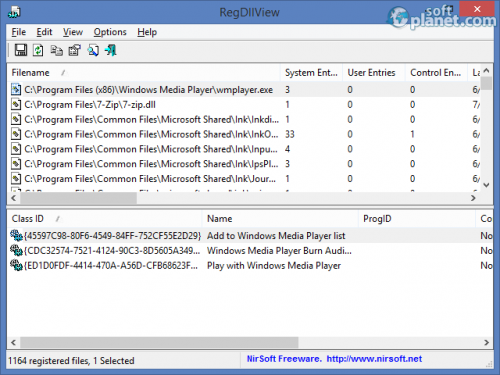The image size is (500, 375).
Task: Click the Find toolbar icon
Action: click(x=93, y=50)
